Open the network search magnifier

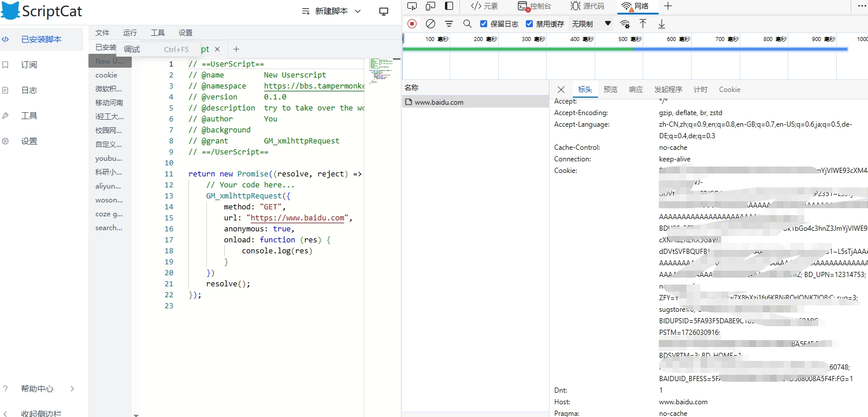[x=467, y=24]
